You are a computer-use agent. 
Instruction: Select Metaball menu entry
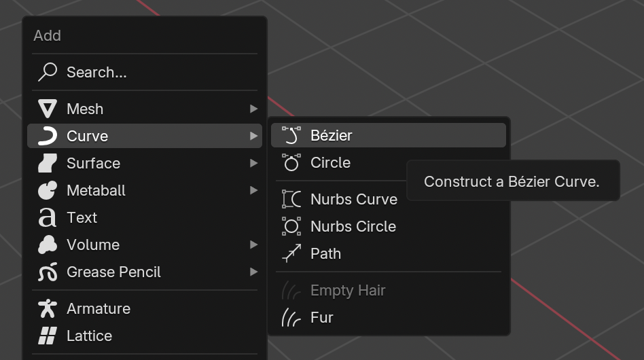[x=145, y=190]
